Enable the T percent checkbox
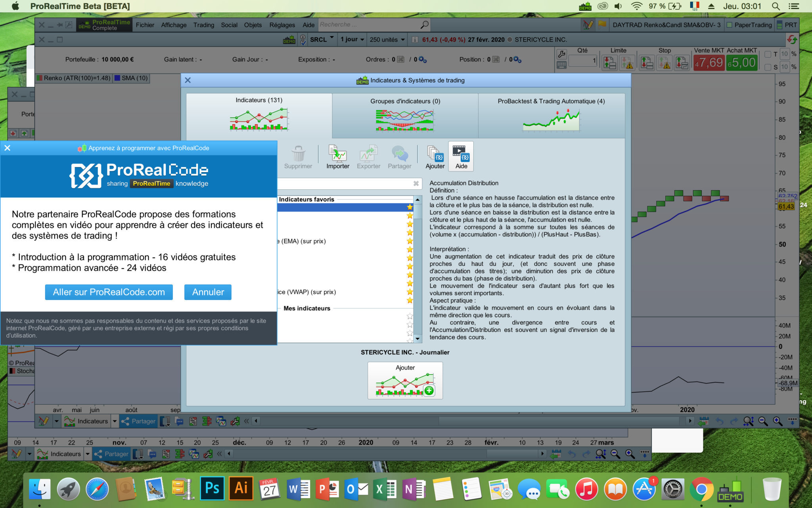 point(768,54)
